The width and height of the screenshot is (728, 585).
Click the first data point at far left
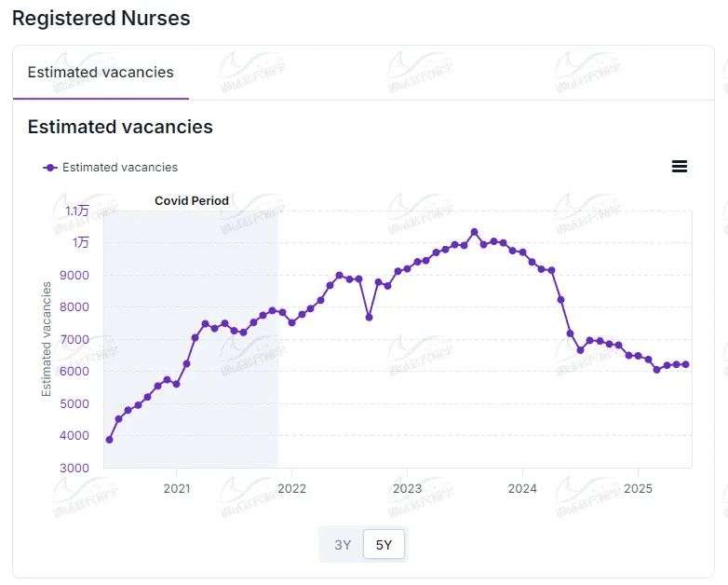pyautogui.click(x=109, y=440)
